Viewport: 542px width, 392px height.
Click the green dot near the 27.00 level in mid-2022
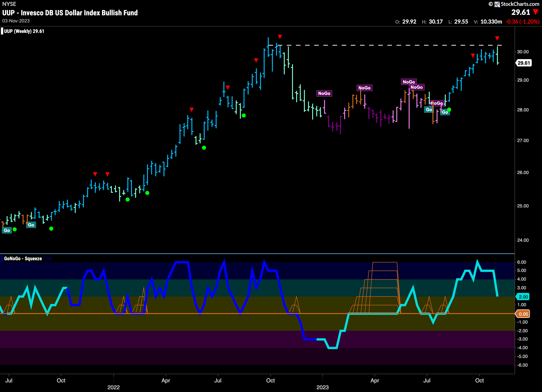pyautogui.click(x=204, y=148)
